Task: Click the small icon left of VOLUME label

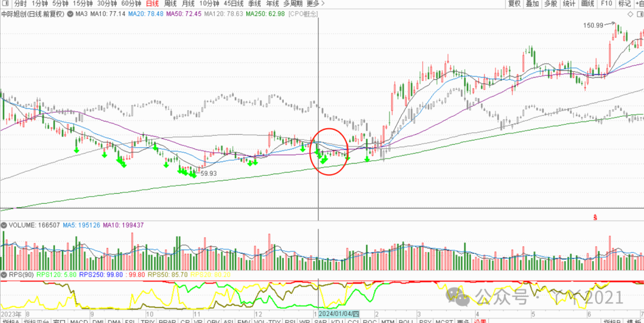Action: pyautogui.click(x=3, y=225)
